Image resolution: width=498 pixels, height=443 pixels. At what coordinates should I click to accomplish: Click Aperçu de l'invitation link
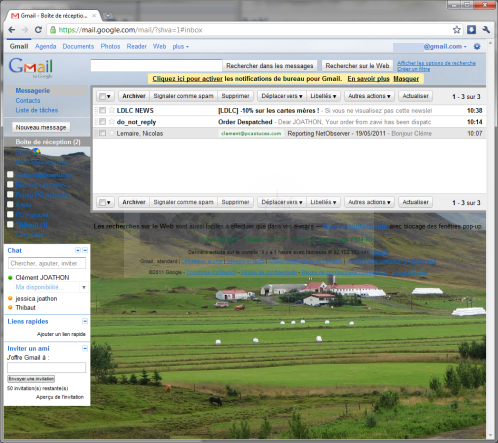tap(60, 397)
